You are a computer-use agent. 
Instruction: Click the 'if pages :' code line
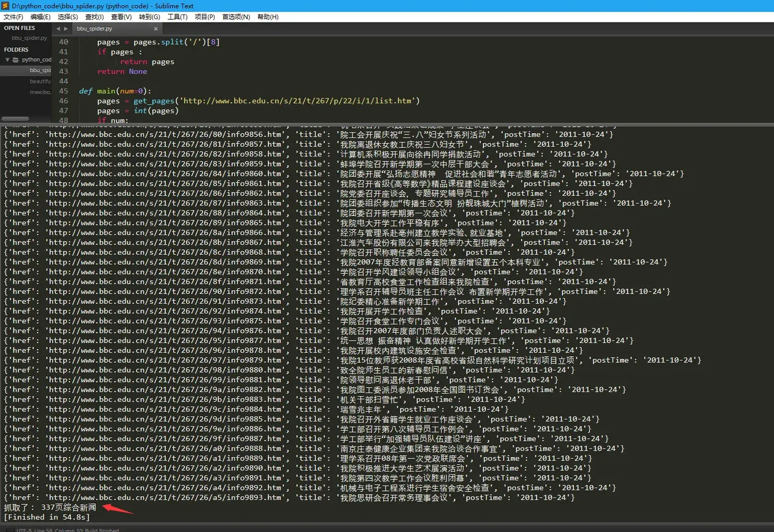tap(119, 52)
